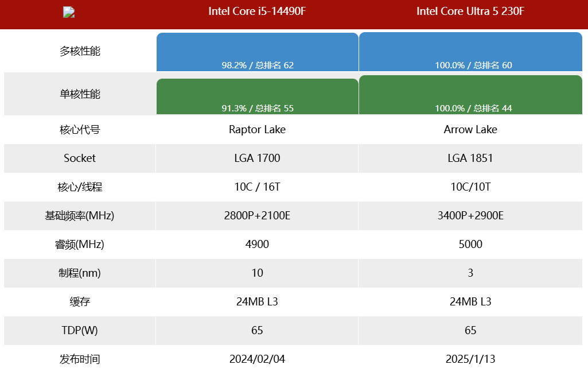
Task: Select the 10C / 16T cell
Action: (257, 187)
